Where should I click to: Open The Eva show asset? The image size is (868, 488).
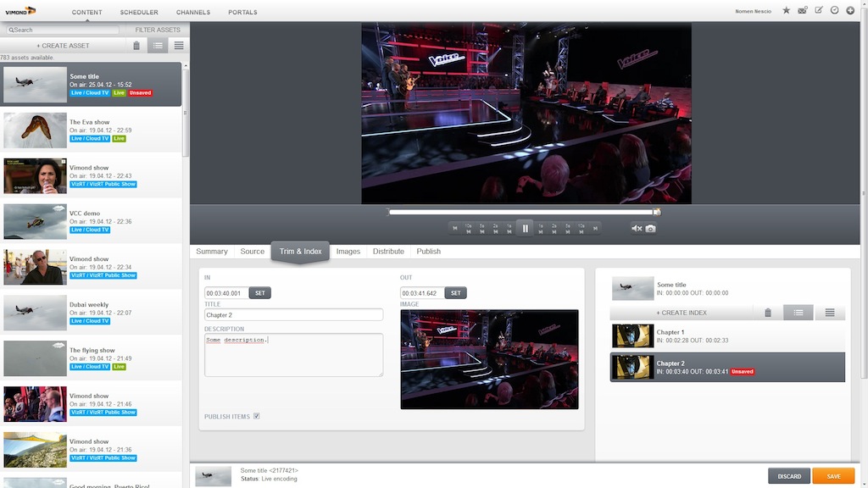(x=92, y=130)
